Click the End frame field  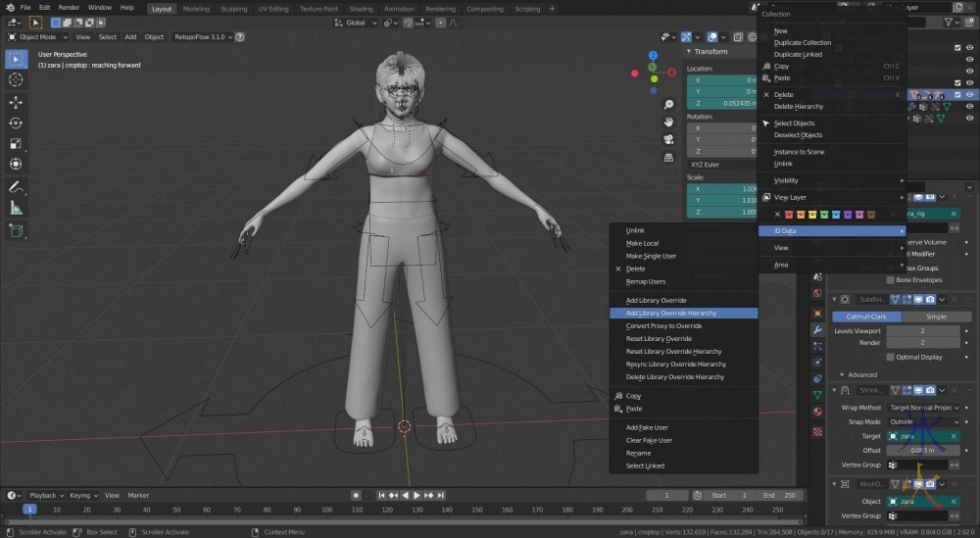tap(777, 496)
